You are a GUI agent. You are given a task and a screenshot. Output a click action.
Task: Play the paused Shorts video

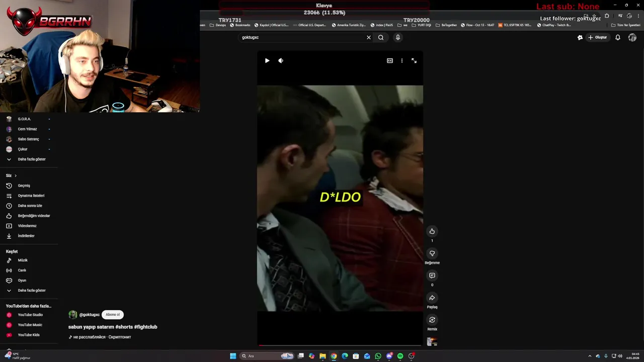point(267,61)
